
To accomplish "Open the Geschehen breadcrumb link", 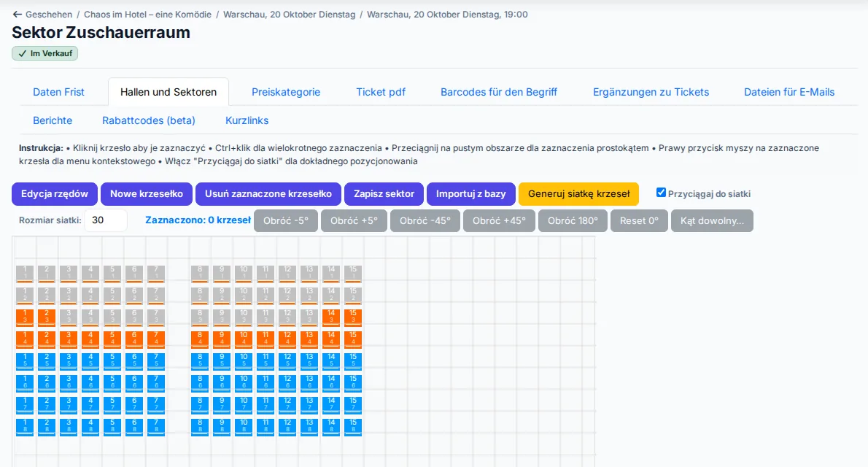I will (49, 15).
